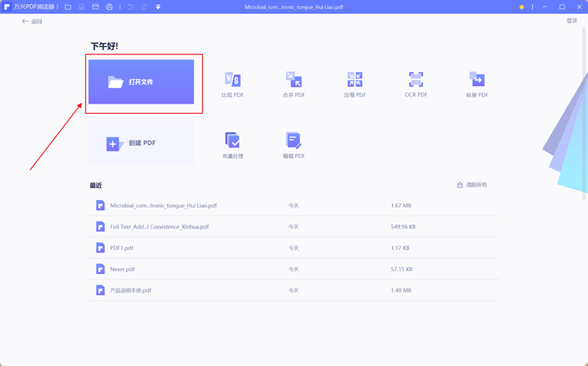Open recent file 产品说明手册.pdf
This screenshot has width=588, height=366.
(x=130, y=290)
